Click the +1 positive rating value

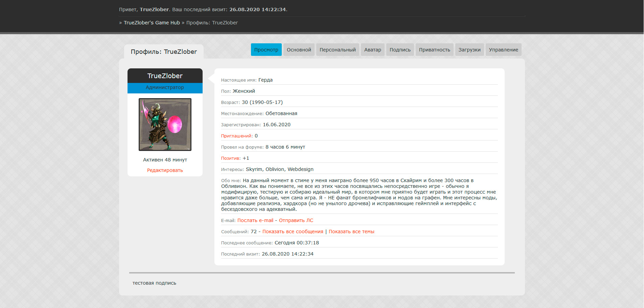(x=246, y=158)
